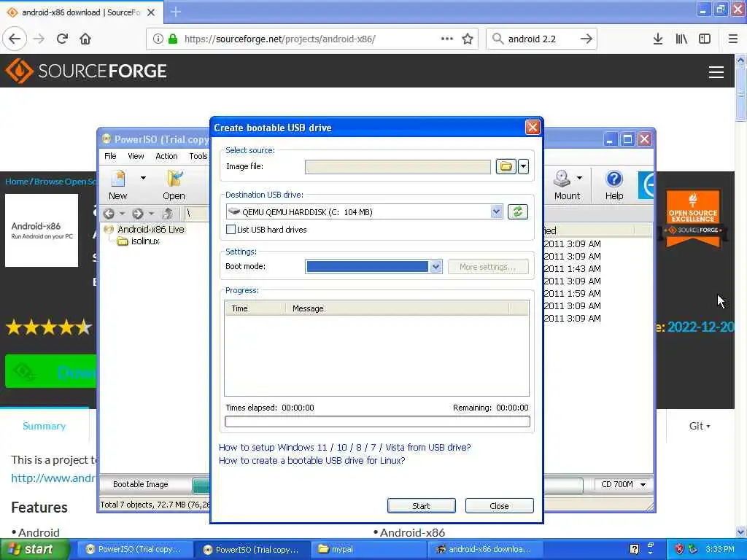Open the View menu in PowerISO
Screen dimensions: 747x560
[136, 156]
